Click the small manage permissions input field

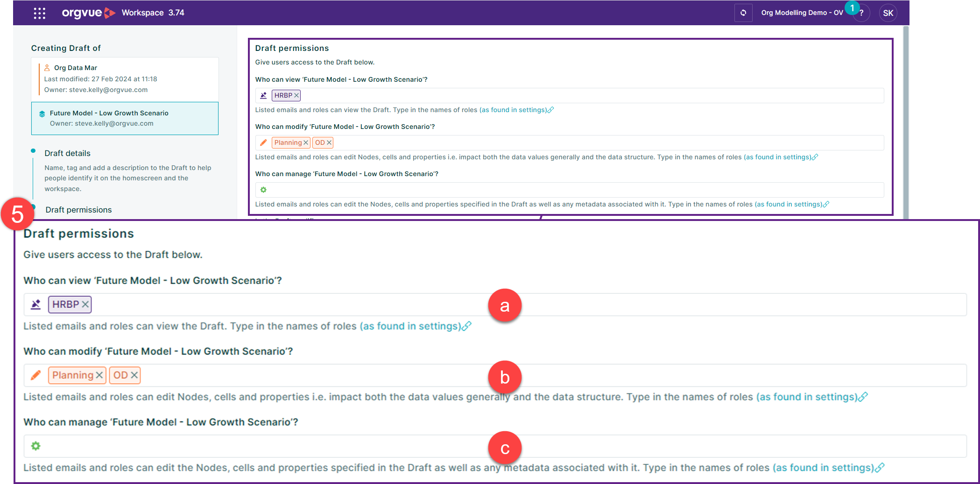pyautogui.click(x=569, y=190)
